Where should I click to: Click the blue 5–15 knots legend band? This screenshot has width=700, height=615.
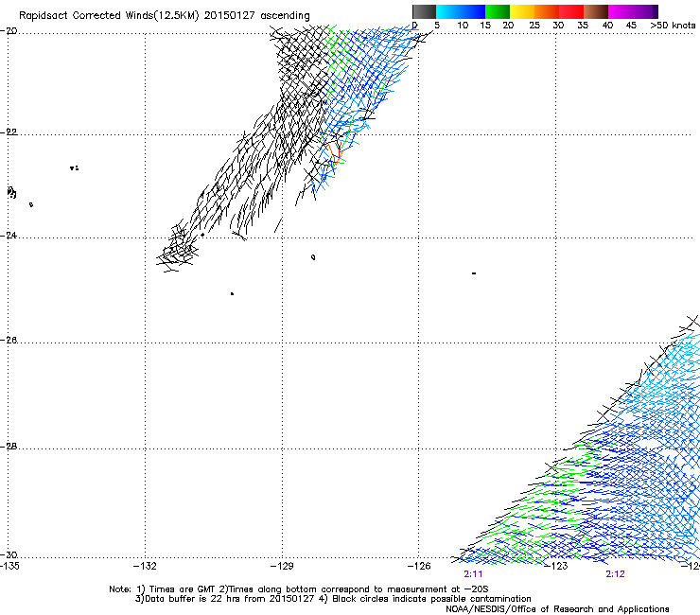(461, 11)
